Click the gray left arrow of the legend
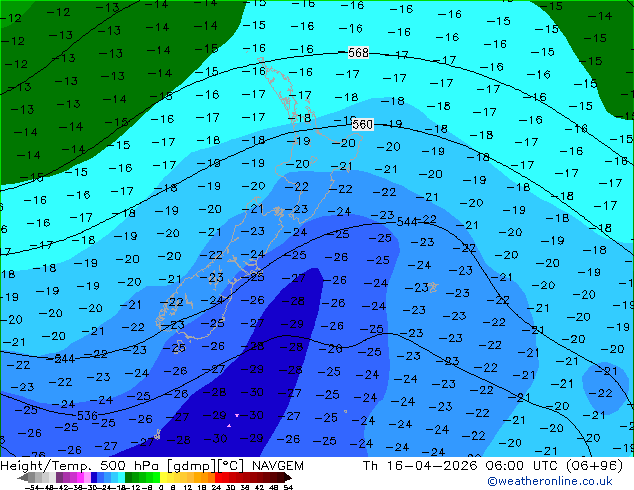 point(23,478)
